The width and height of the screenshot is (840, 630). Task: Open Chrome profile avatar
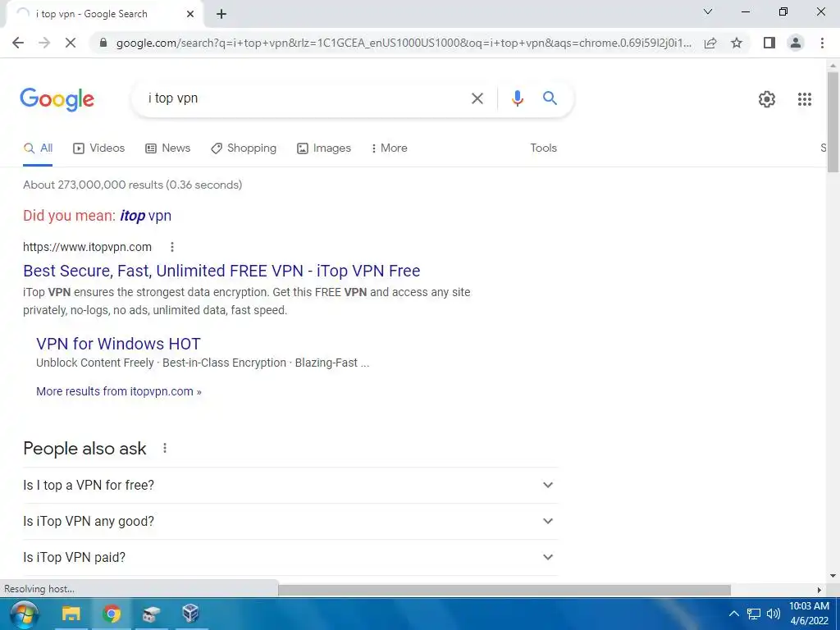pos(796,43)
